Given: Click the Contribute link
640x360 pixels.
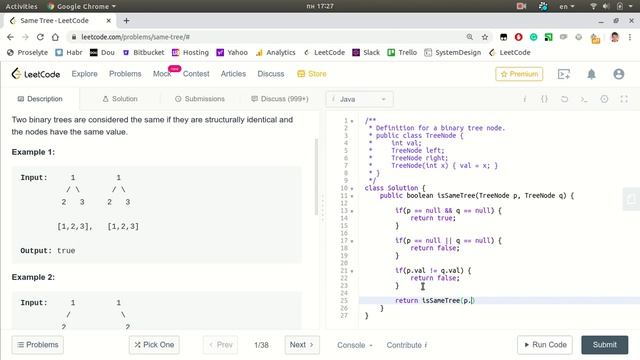Looking at the screenshot, I should pos(407,345).
